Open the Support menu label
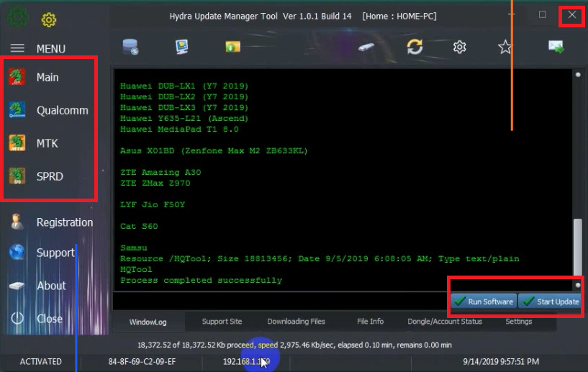Image resolution: width=588 pixels, height=372 pixels. pyautogui.click(x=55, y=253)
